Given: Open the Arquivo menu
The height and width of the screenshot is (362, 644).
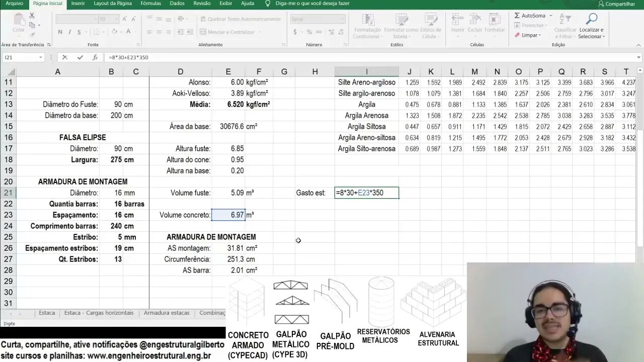Looking at the screenshot, I should coord(14,4).
